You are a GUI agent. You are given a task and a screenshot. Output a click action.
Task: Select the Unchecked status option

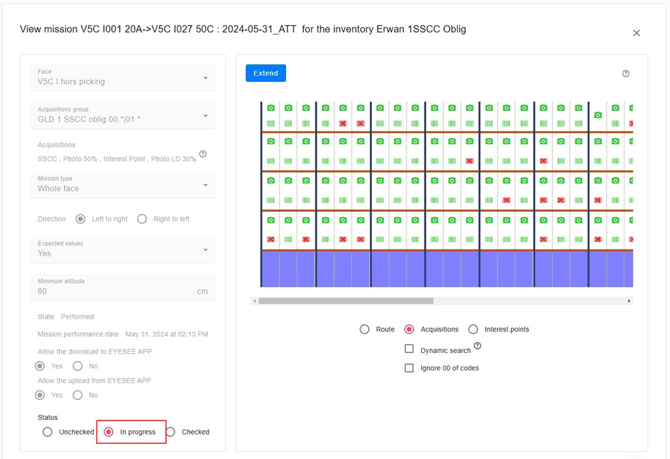[x=47, y=432]
